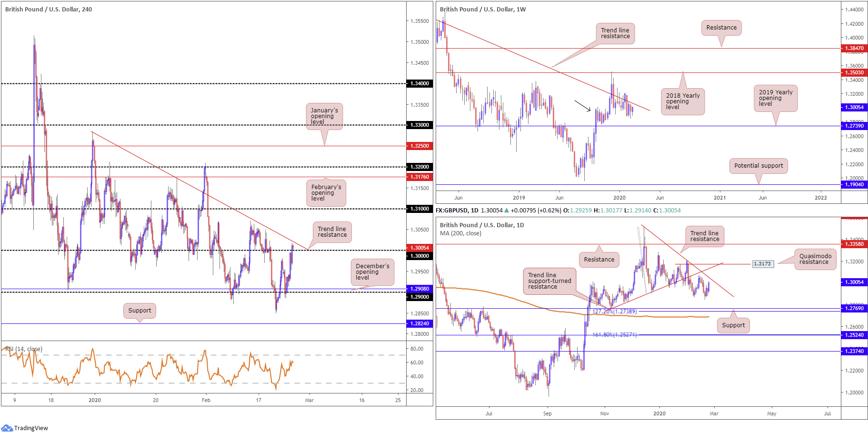The height and width of the screenshot is (433, 868).
Task: Click the Nov date on daily axis
Action: (604, 413)
